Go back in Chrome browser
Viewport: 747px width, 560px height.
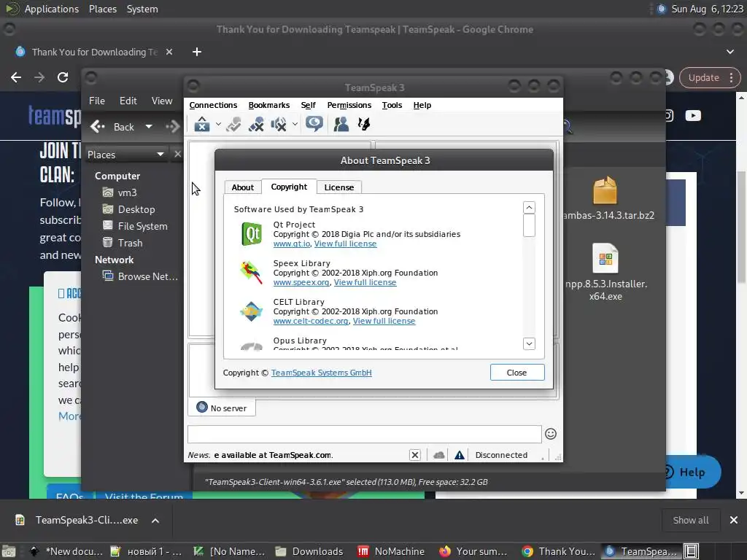point(16,77)
